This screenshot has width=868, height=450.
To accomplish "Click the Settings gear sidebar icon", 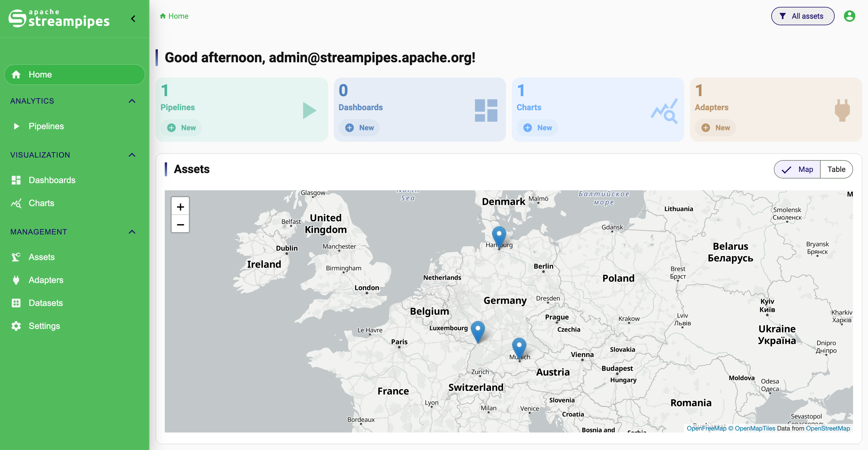I will (16, 326).
